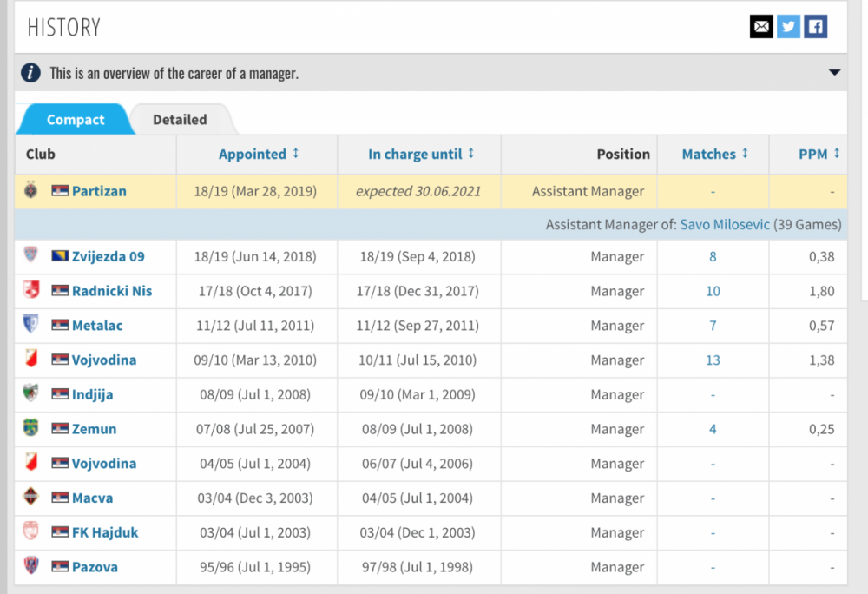Share page via Twitter icon
Viewport: 868px width, 594px height.
coord(788,27)
